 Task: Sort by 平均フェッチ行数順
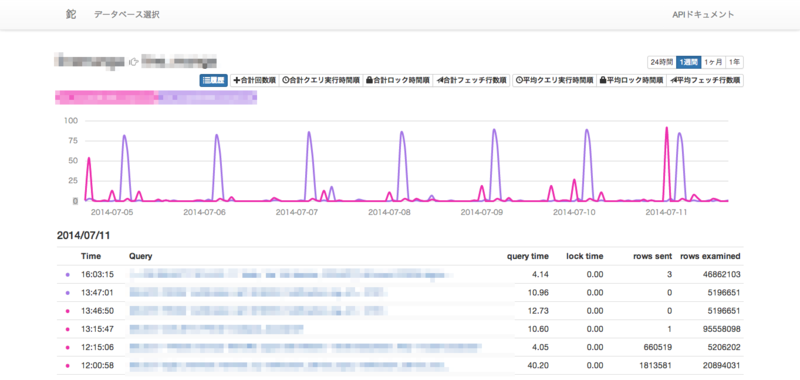point(705,80)
